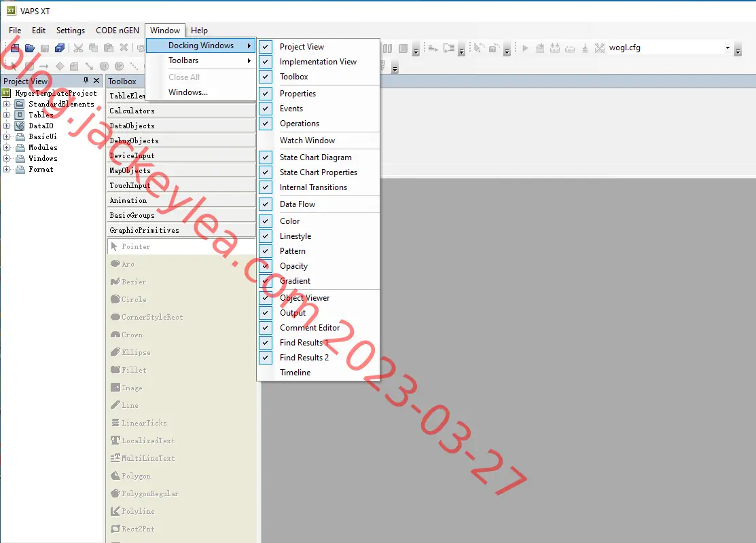756x543 pixels.
Task: Expand the BasicUi tree node
Action: (x=6, y=137)
